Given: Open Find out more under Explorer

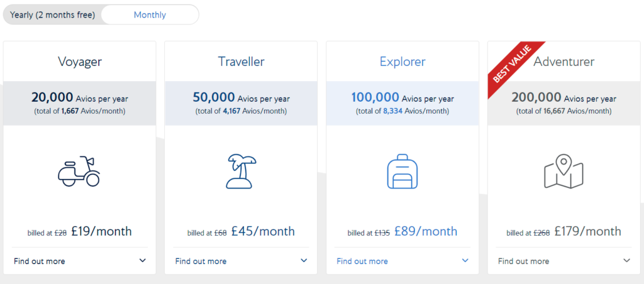Looking at the screenshot, I should point(362,261).
